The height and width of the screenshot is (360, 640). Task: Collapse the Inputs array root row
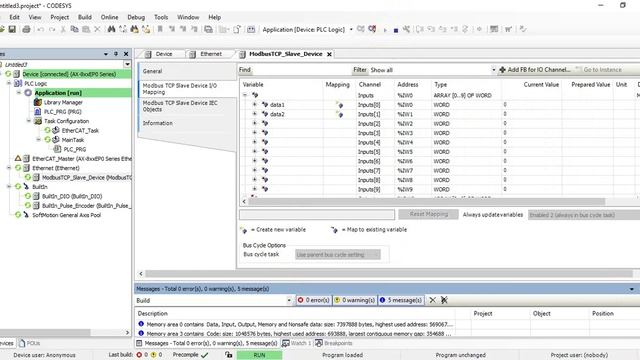pyautogui.click(x=245, y=95)
